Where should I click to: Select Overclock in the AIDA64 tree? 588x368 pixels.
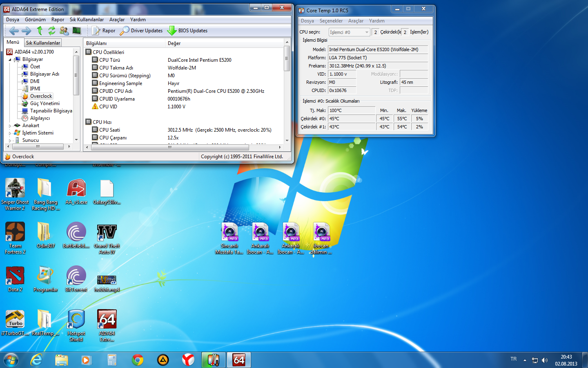point(41,96)
